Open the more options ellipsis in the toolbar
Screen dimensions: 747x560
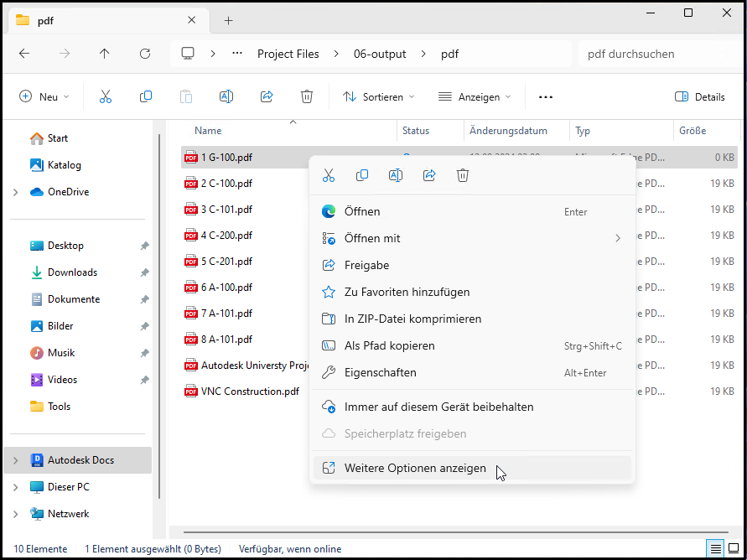point(546,97)
